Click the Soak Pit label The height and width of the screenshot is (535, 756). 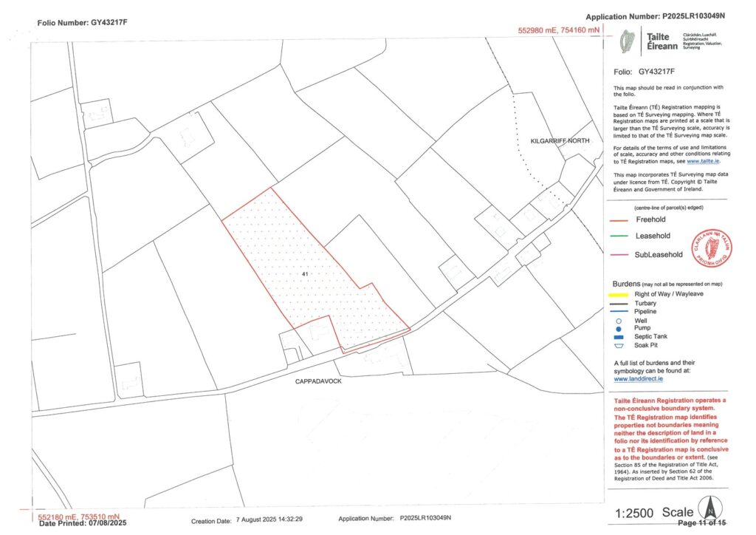(646, 345)
